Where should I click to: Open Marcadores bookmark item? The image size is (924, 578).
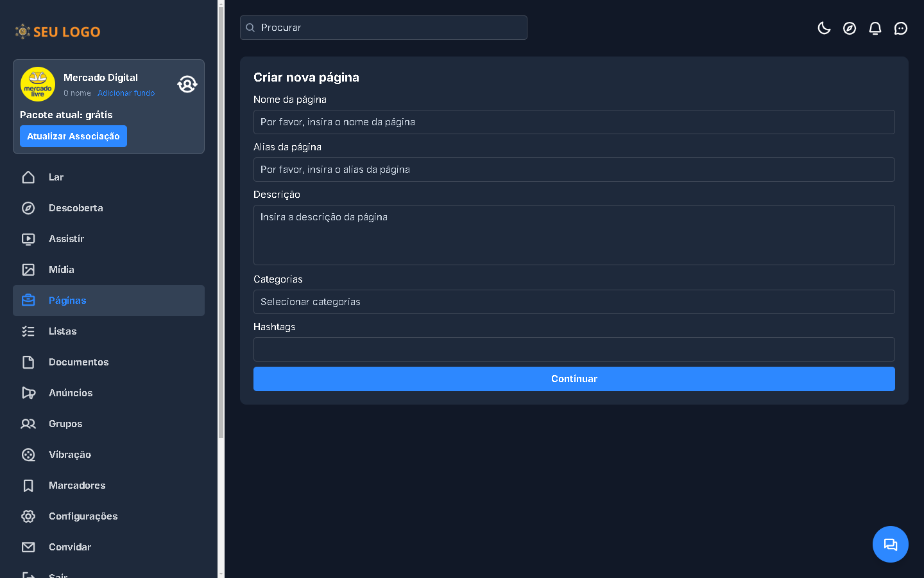(x=77, y=486)
